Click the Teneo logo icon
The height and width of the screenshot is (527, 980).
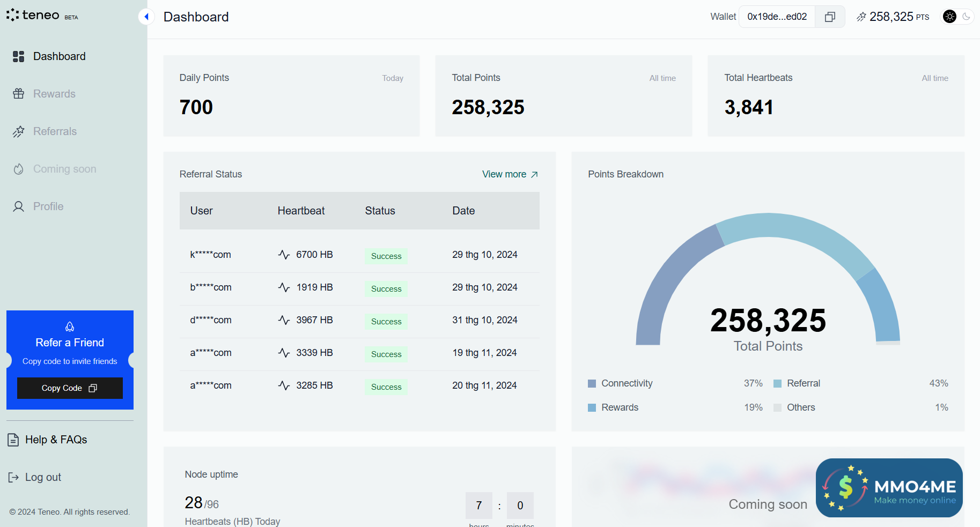13,16
